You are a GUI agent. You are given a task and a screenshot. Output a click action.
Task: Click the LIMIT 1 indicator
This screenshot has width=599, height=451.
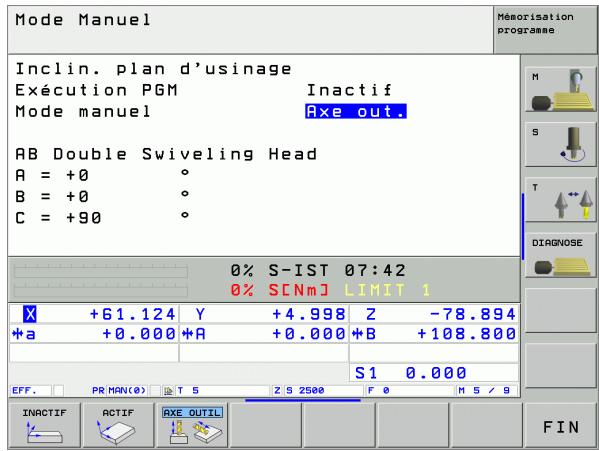pyautogui.click(x=387, y=290)
